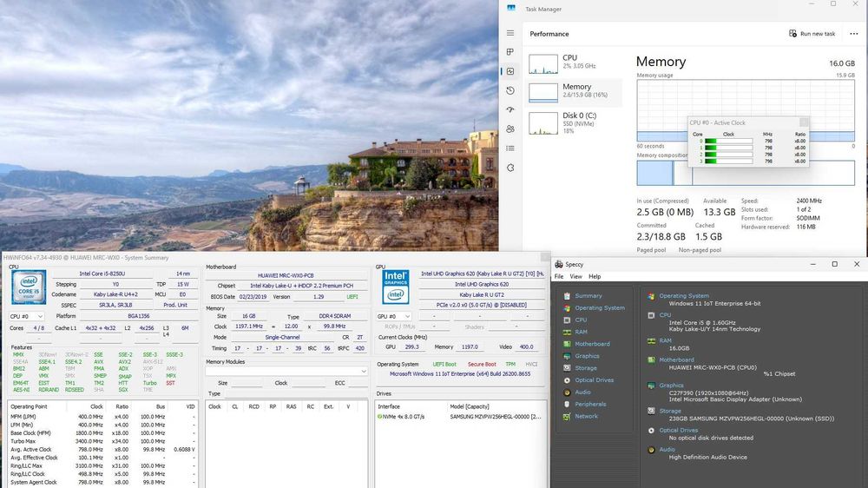Click Single-Channel memory mode field in HWiNFO
Screen dimensions: 868x488
click(282, 337)
